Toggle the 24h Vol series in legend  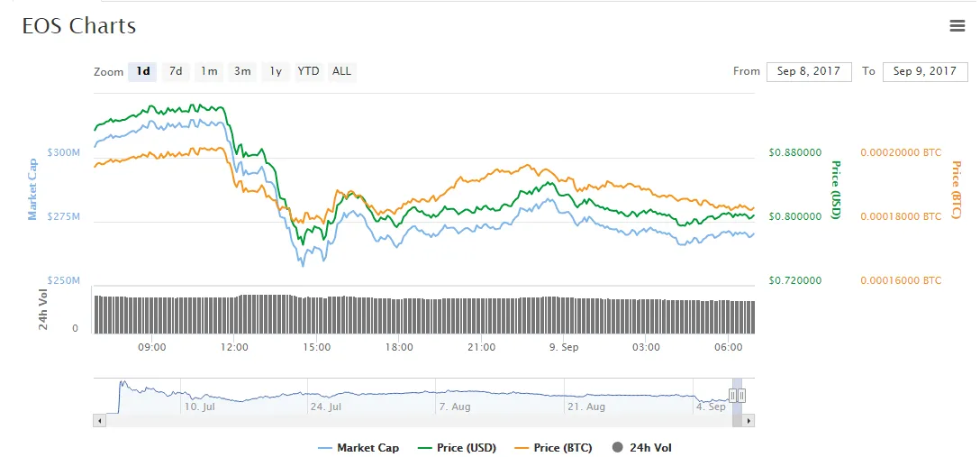[642, 448]
